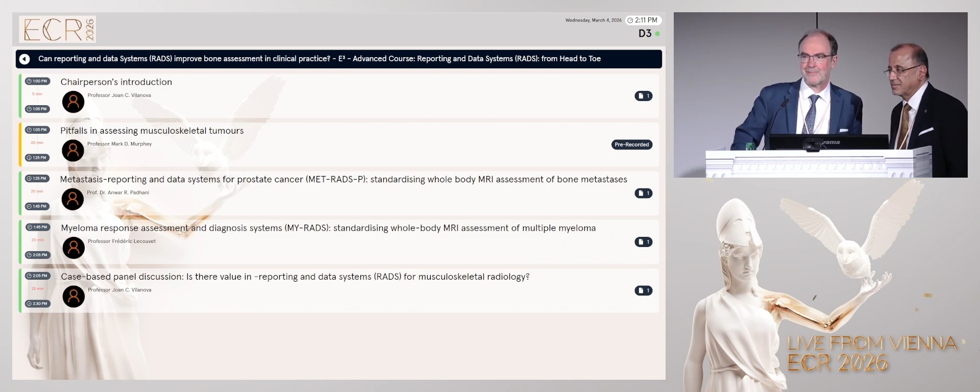Image resolution: width=980 pixels, height=392 pixels.
Task: Open the MY-RADS myeloma response talk title
Action: tap(328, 228)
